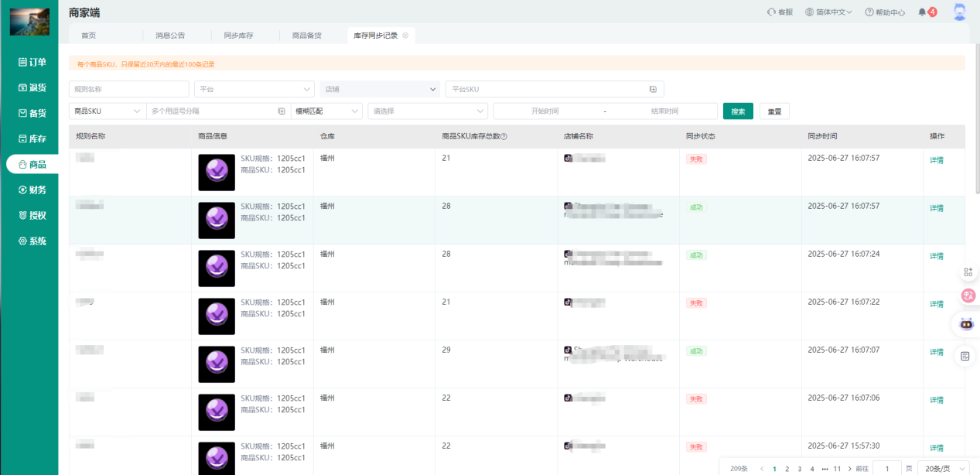This screenshot has width=980, height=475.
Task: Open the 平台 dropdown
Action: click(254, 89)
